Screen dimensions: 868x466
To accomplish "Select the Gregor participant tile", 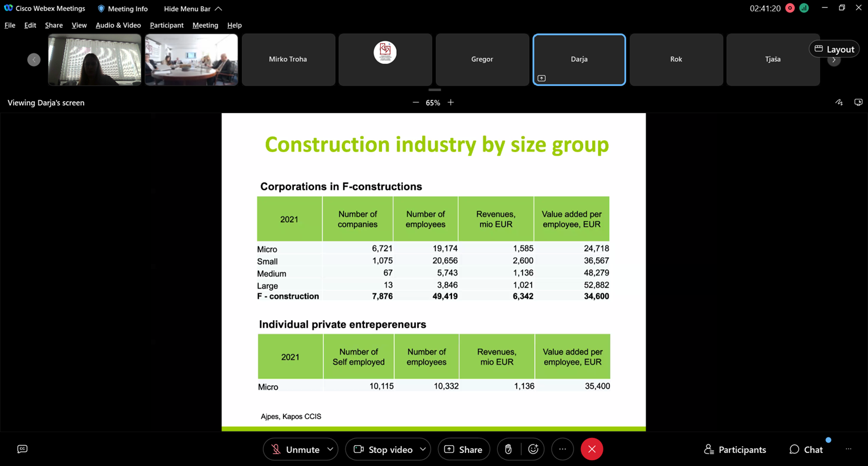I will pos(482,59).
